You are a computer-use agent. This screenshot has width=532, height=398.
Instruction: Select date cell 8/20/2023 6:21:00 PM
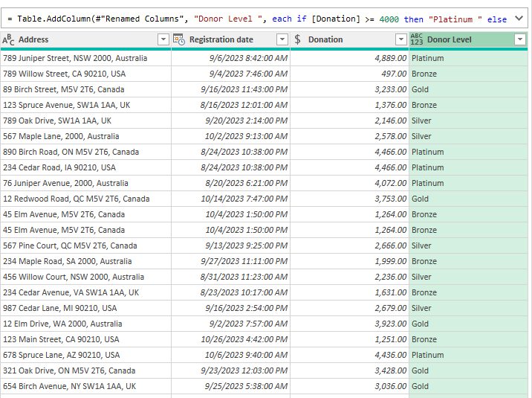[231, 183]
